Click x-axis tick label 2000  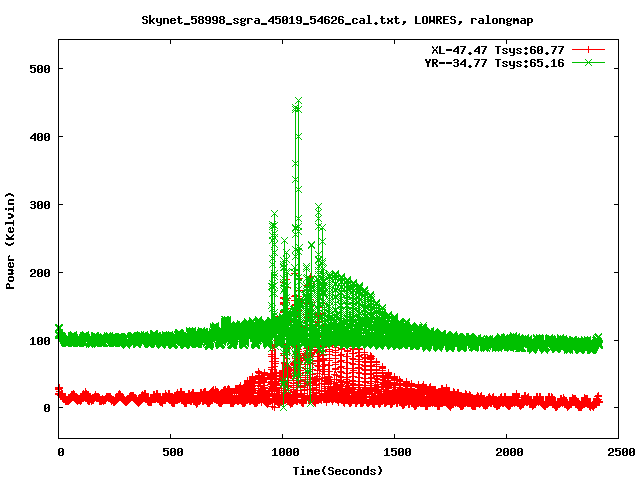click(x=509, y=452)
